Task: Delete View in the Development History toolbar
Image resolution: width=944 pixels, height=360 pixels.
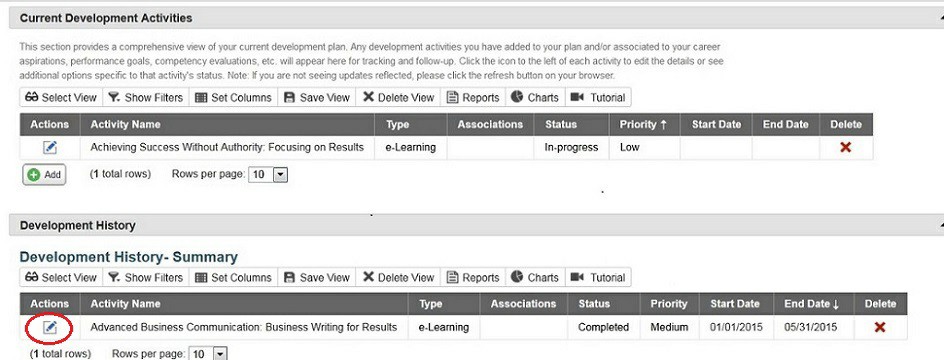Action: click(x=399, y=278)
